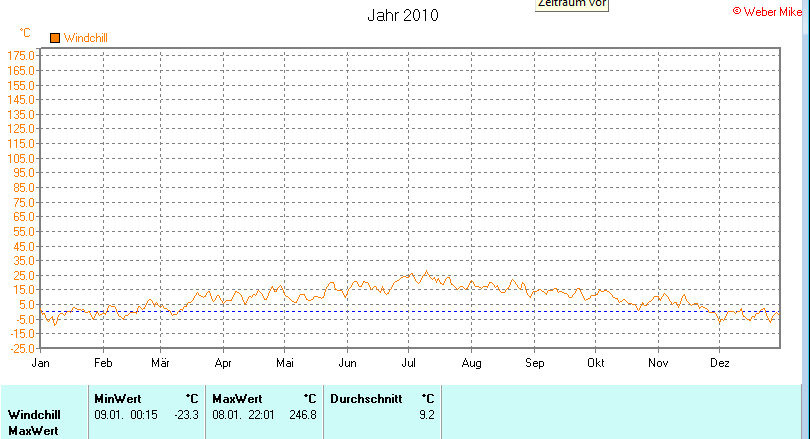
Task: Click the Nov label on the x-axis
Action: point(658,363)
